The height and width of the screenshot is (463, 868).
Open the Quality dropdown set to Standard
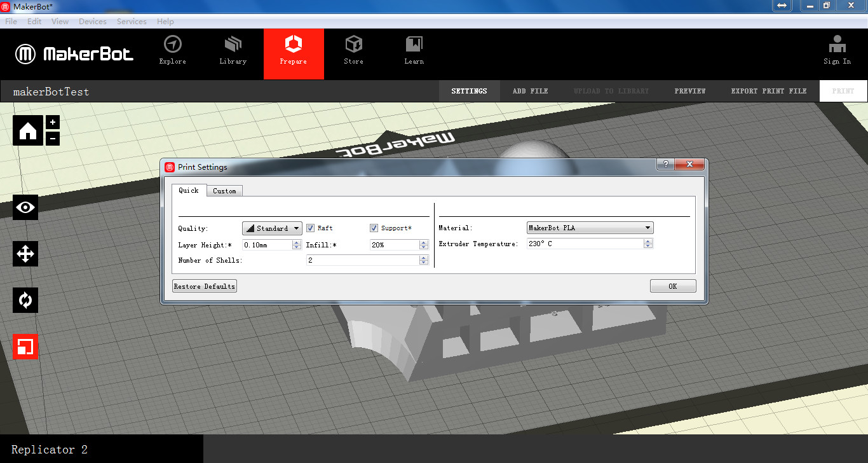(272, 228)
